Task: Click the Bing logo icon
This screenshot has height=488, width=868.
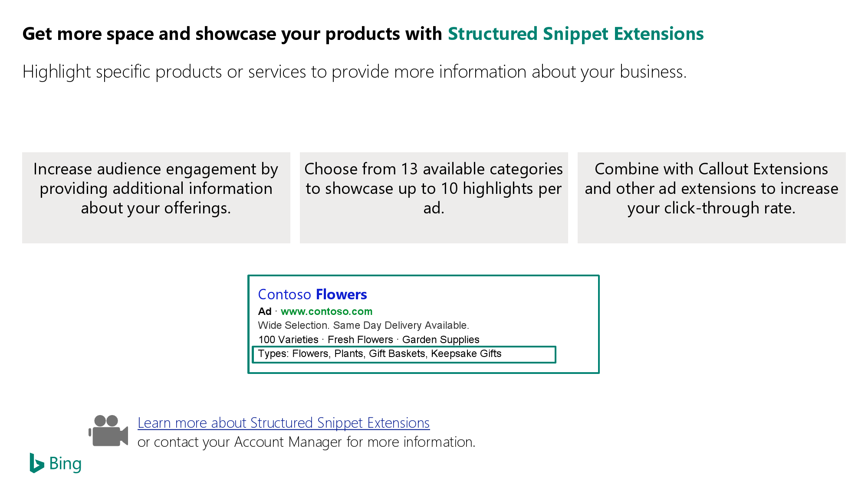Action: coord(36,463)
